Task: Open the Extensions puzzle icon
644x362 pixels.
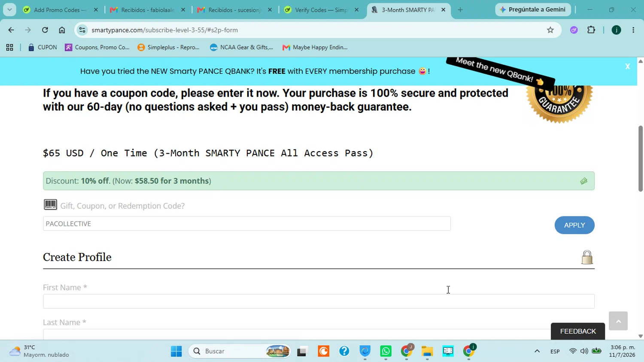Action: coord(591,30)
